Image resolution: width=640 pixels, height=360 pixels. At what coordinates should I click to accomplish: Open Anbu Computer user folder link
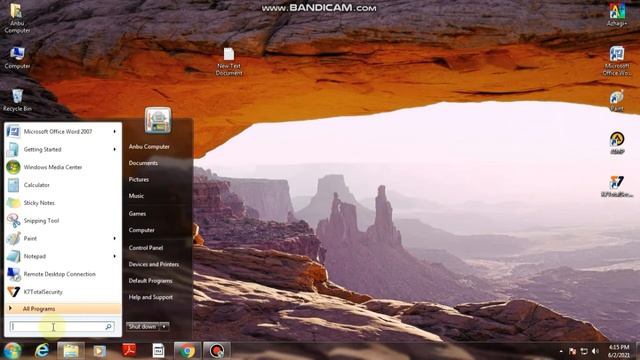149,147
